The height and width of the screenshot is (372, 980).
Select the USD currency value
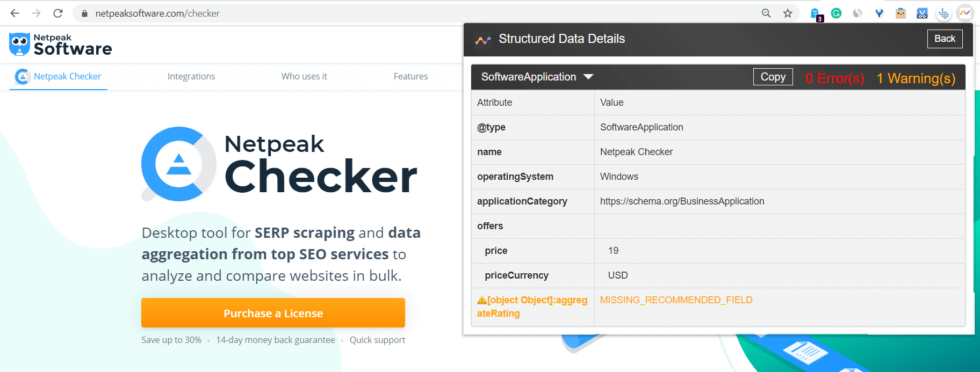click(618, 275)
